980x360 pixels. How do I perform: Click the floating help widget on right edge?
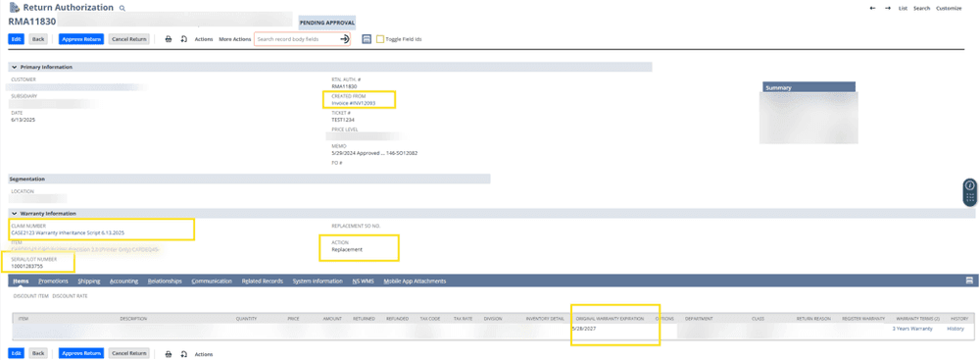[969, 192]
